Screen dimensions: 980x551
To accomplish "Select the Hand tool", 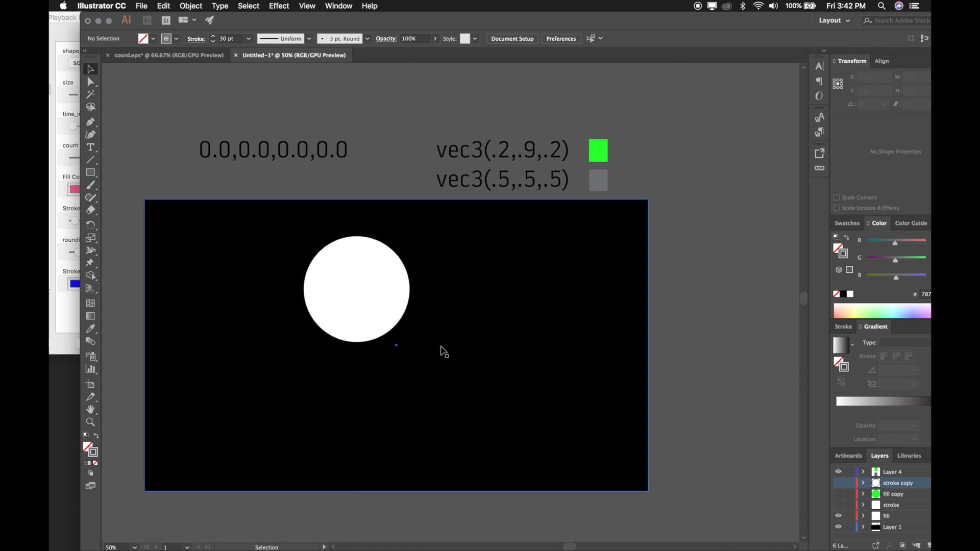I will point(90,409).
